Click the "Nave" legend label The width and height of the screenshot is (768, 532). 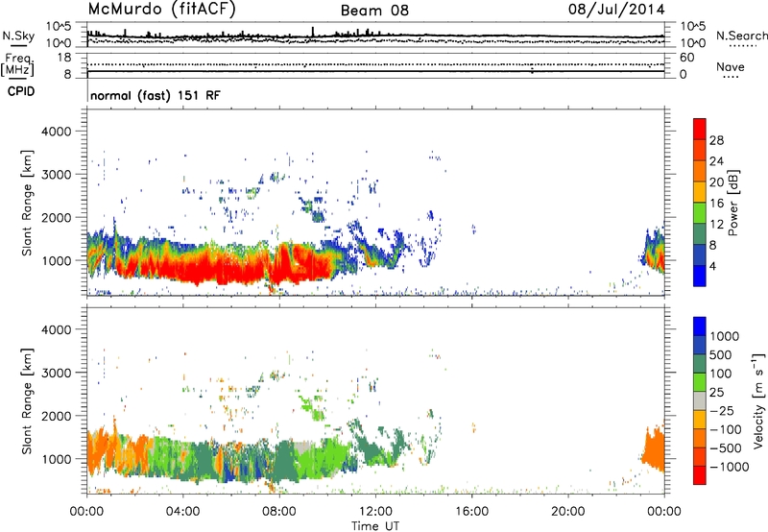coord(730,66)
